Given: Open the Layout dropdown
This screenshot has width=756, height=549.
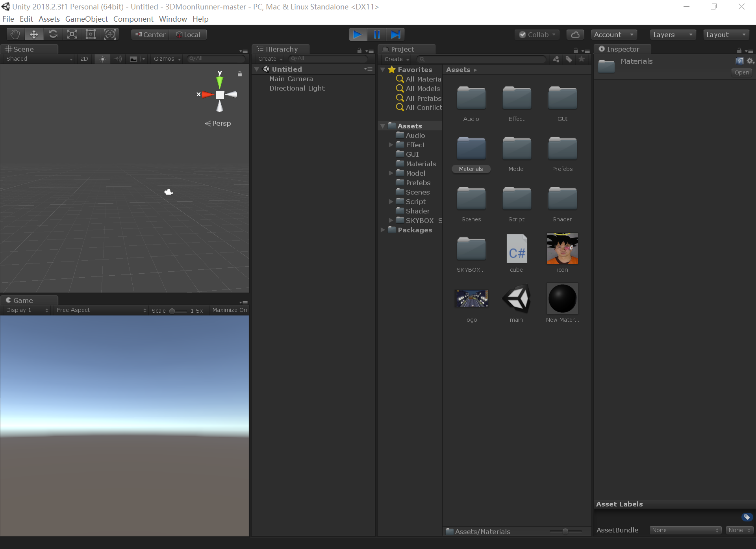Looking at the screenshot, I should click(x=726, y=35).
